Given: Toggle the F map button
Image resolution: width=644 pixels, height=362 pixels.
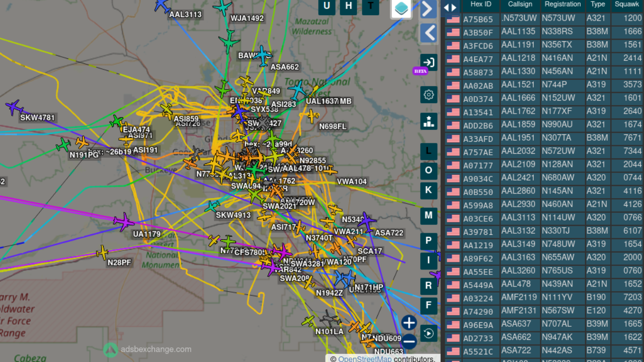Looking at the screenshot, I should point(429,305).
